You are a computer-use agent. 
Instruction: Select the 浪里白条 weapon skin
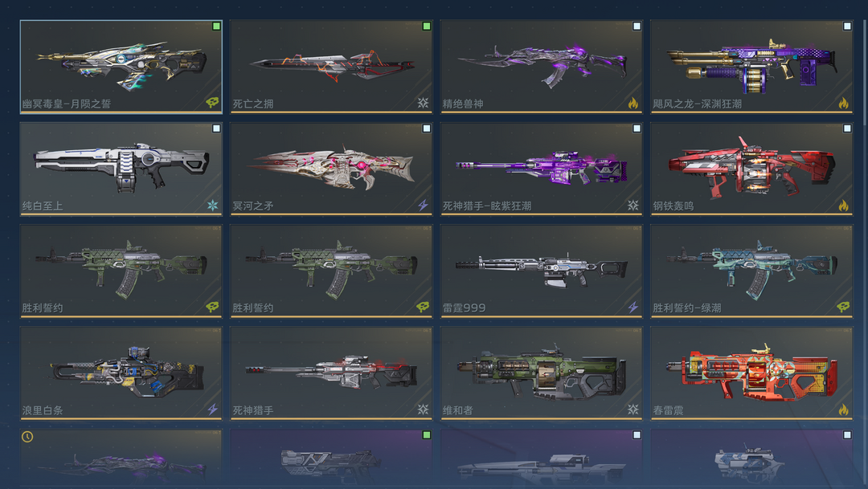pos(121,373)
